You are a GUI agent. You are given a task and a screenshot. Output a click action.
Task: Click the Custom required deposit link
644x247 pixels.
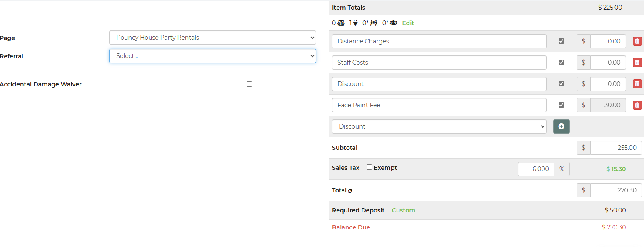point(404,210)
